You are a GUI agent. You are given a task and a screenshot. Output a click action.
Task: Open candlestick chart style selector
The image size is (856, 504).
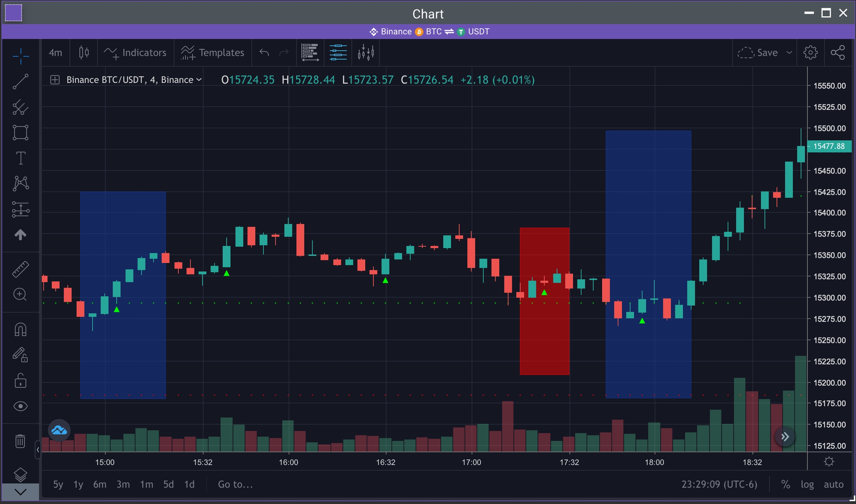click(84, 53)
